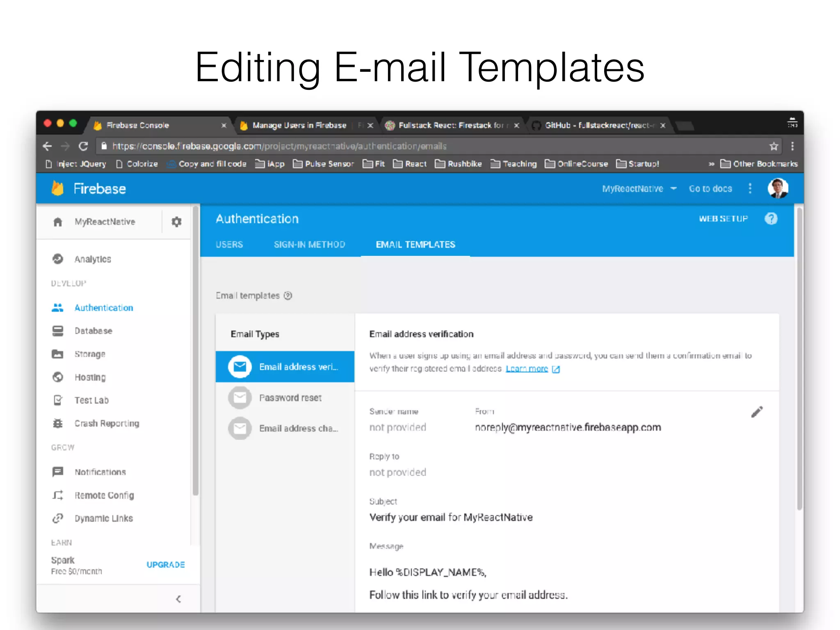Open the Startup! bookmarks folder
Viewport: 840px width, 630px height.
[638, 164]
